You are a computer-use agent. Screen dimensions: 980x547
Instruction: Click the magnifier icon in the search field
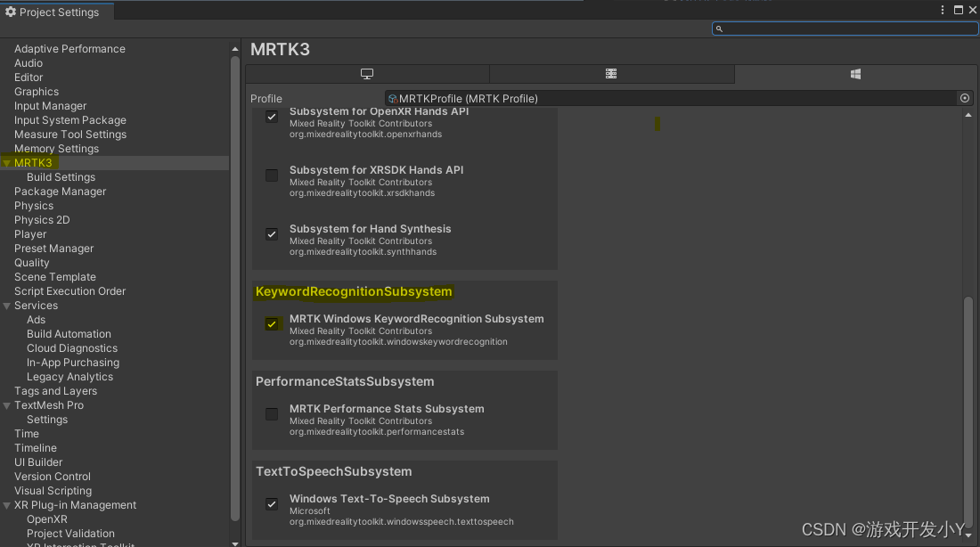718,29
